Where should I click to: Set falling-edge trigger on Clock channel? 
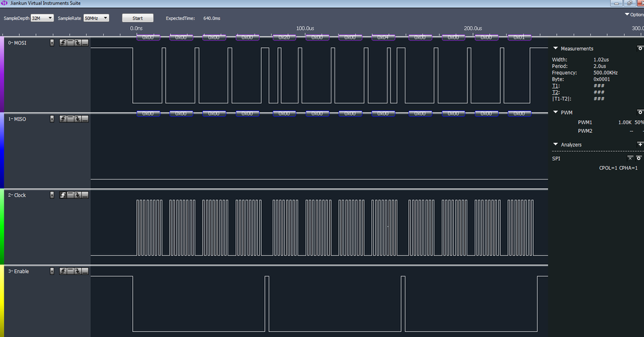click(x=77, y=195)
